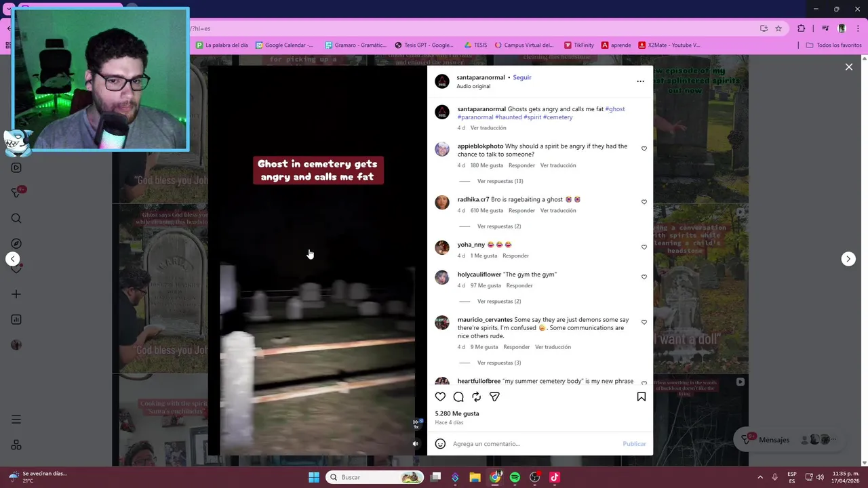Like appieblokphoto's comment

click(644, 148)
